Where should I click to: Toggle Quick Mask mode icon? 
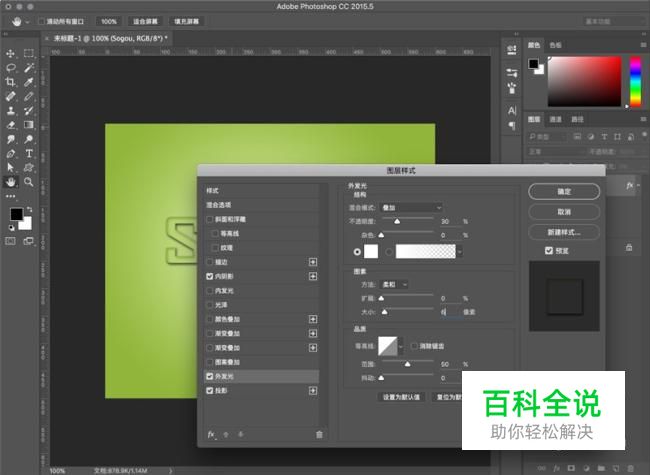(10, 241)
